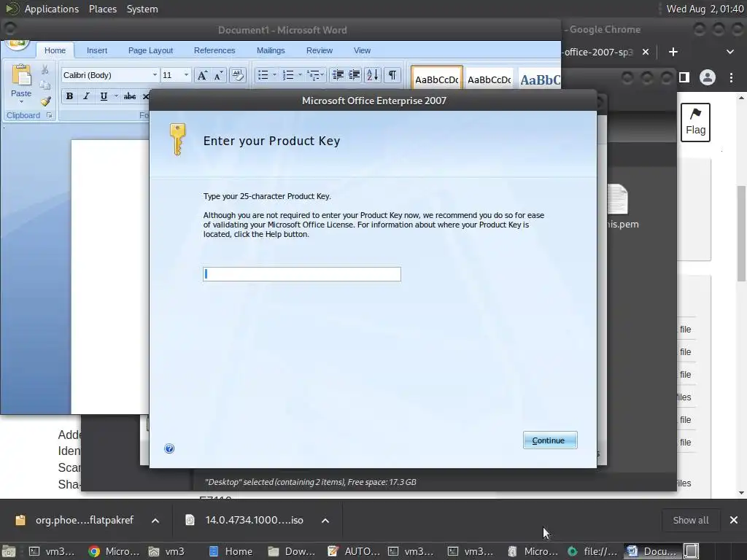
Task: Click Continue in the Product Key dialog
Action: pos(550,440)
